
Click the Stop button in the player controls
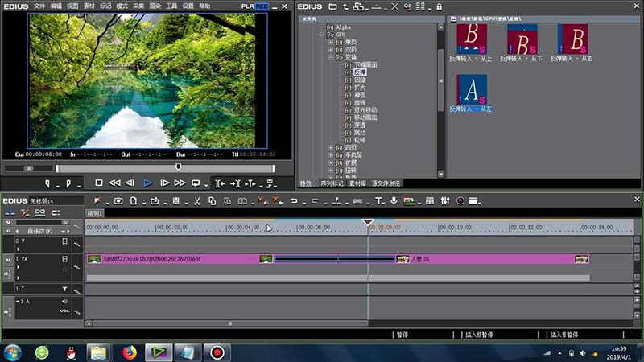(99, 183)
